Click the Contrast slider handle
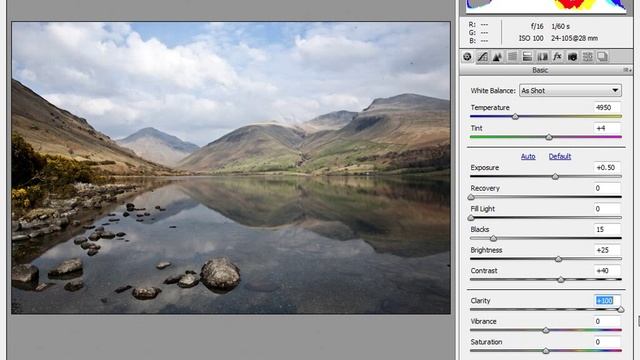 (561, 280)
